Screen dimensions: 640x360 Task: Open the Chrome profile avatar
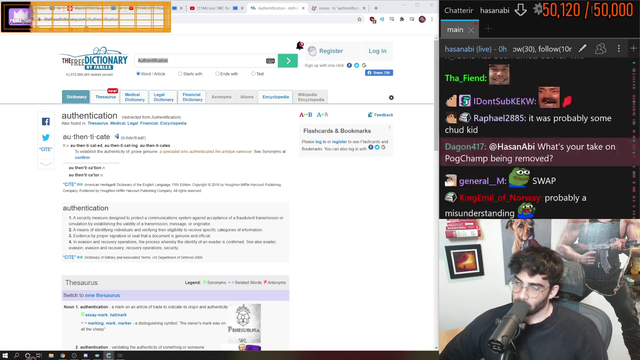point(422,19)
